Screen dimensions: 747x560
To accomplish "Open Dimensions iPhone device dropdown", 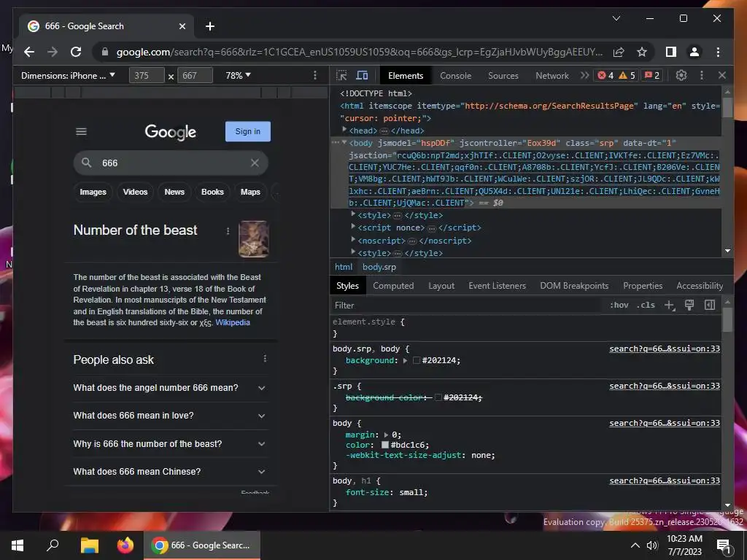I will 68,75.
